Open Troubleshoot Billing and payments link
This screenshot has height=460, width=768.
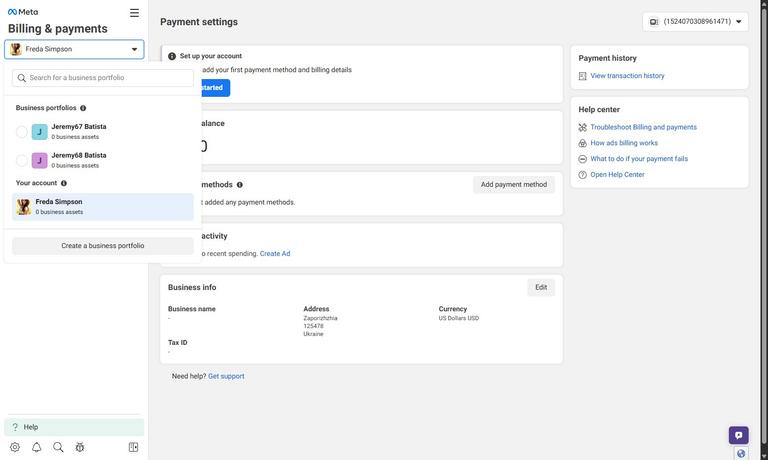pyautogui.click(x=643, y=127)
